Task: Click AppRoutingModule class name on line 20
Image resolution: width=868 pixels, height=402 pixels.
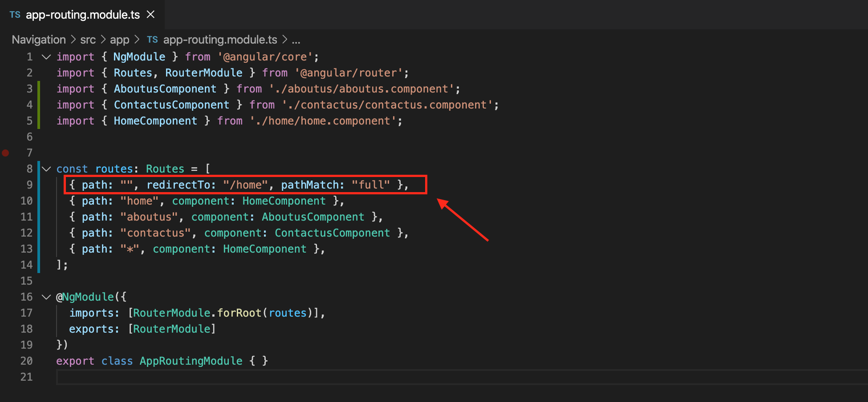Action: [191, 361]
